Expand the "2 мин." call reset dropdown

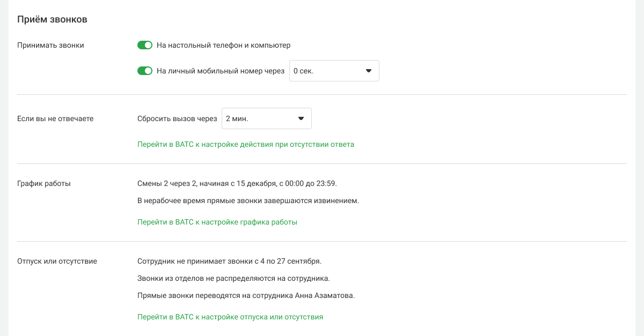266,118
